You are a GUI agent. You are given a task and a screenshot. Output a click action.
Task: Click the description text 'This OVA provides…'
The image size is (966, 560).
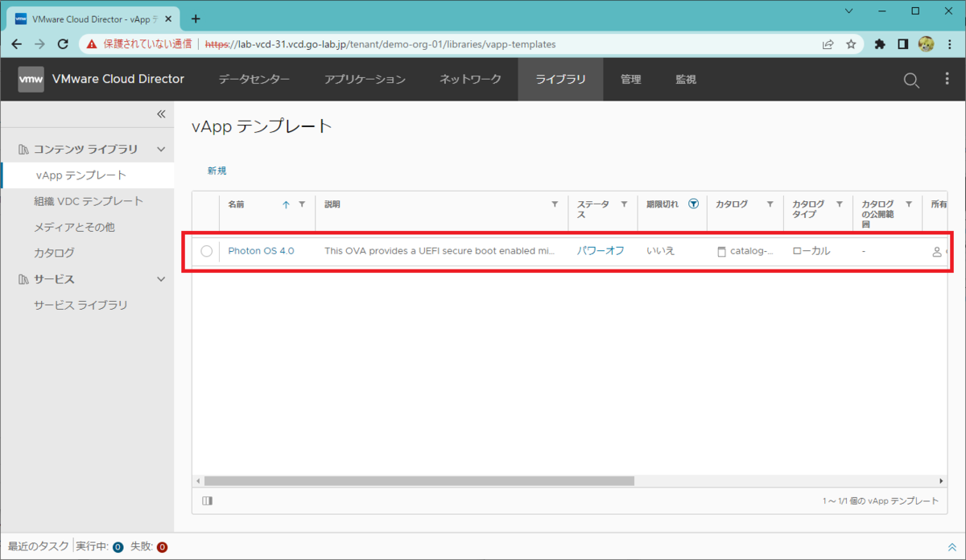440,251
